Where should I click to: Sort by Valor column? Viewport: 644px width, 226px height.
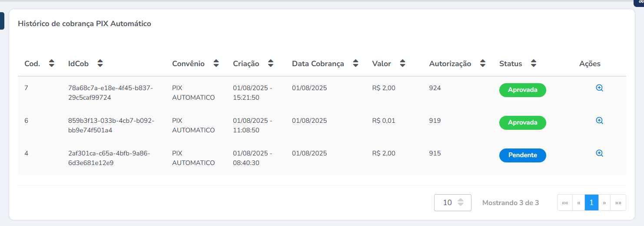(x=402, y=64)
